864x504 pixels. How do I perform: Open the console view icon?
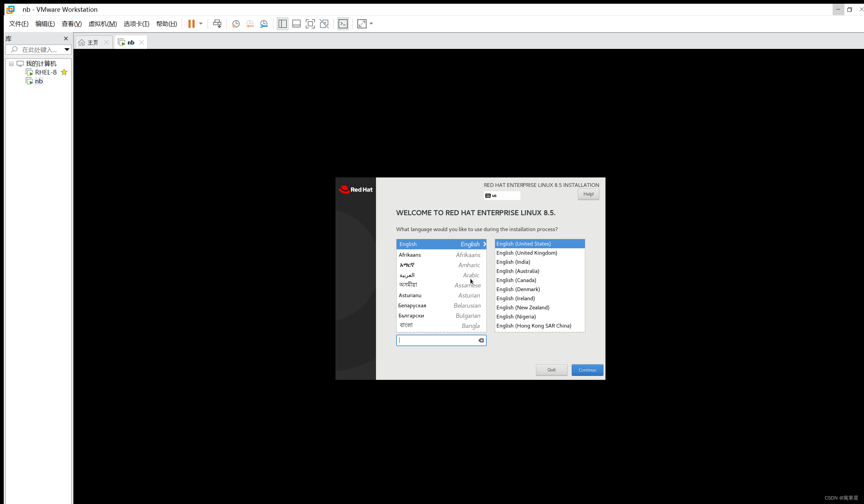point(343,24)
